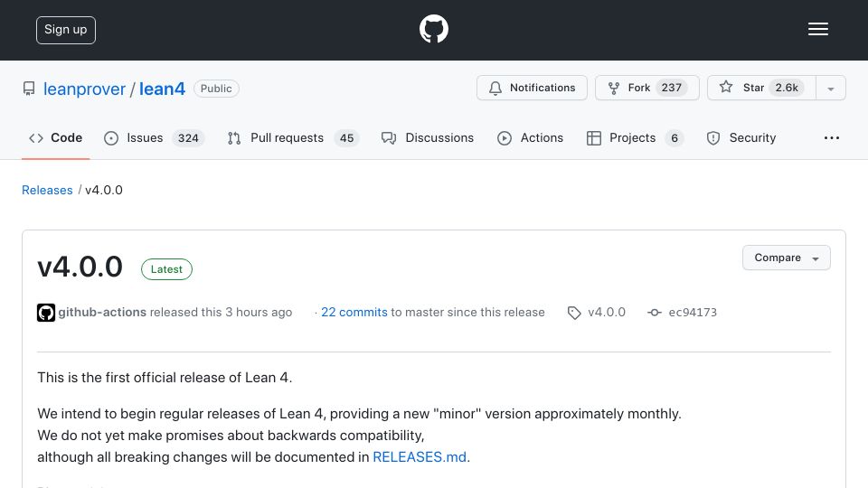Open the hamburger menu in header
The height and width of the screenshot is (488, 868).
(817, 29)
